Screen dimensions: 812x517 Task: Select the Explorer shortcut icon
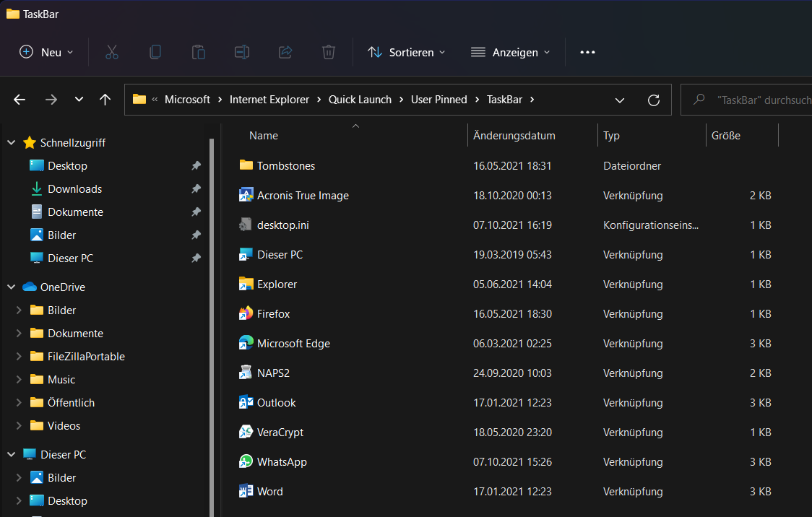pos(246,284)
